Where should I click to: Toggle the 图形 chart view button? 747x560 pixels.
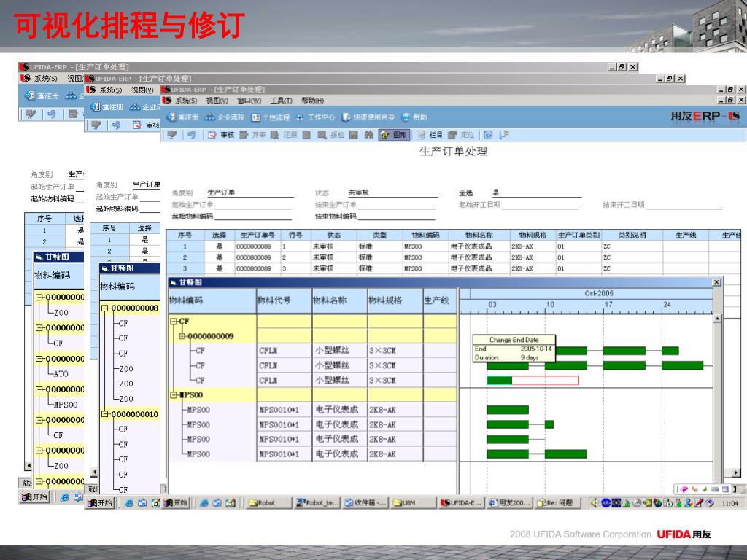394,135
